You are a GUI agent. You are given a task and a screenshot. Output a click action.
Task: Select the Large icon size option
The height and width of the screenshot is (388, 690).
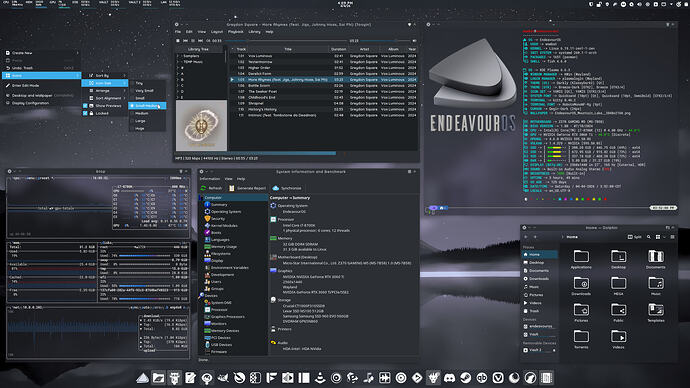pyautogui.click(x=147, y=121)
